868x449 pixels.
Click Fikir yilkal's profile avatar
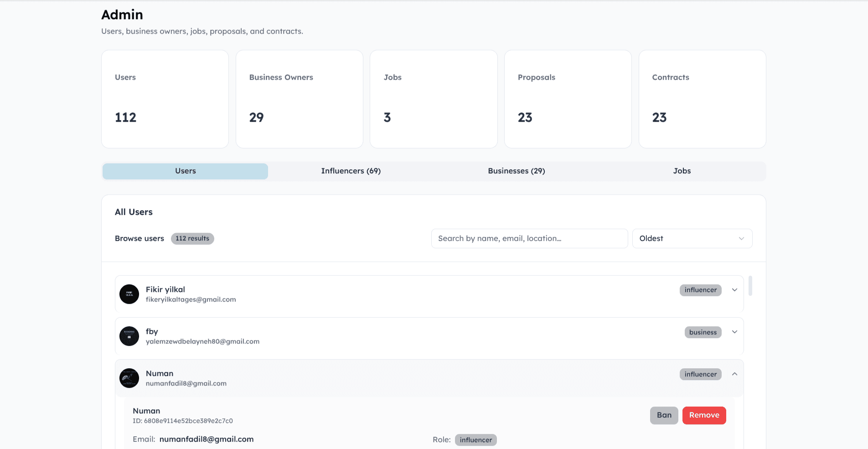pyautogui.click(x=129, y=294)
